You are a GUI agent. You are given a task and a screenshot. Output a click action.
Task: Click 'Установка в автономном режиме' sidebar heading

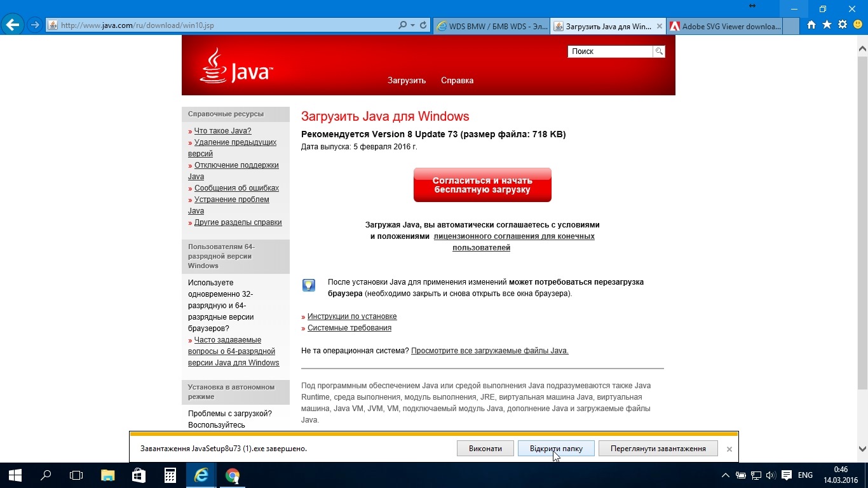(231, 391)
